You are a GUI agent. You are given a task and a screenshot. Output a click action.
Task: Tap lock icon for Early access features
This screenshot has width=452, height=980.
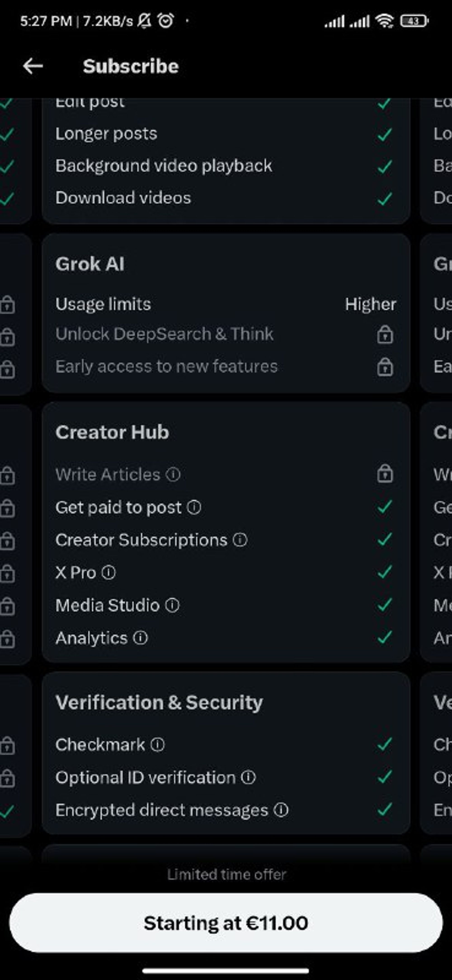(x=385, y=367)
